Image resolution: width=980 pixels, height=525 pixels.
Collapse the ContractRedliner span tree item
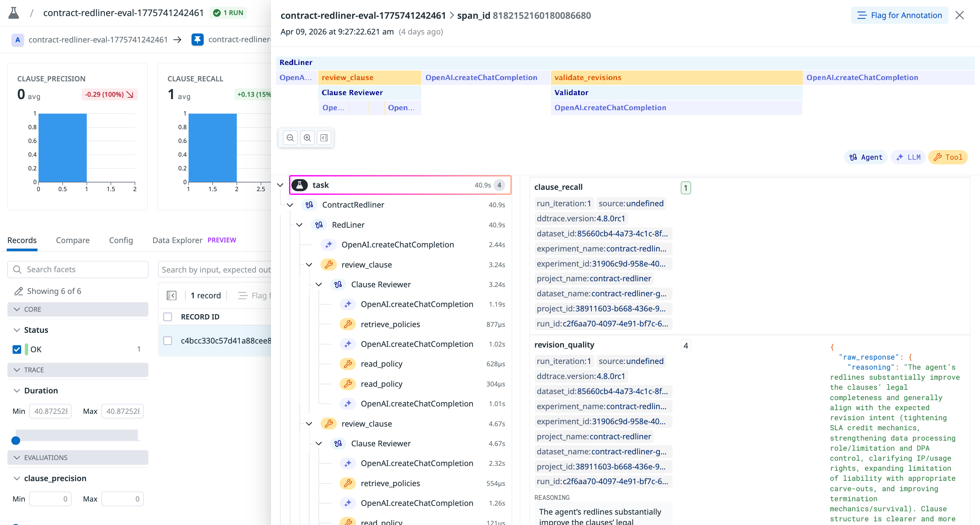(290, 205)
